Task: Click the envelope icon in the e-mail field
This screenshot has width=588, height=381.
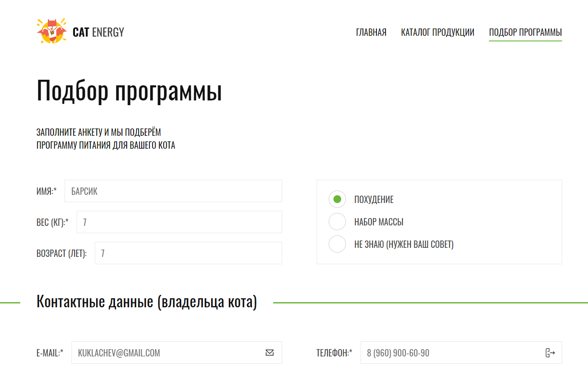Action: (270, 353)
